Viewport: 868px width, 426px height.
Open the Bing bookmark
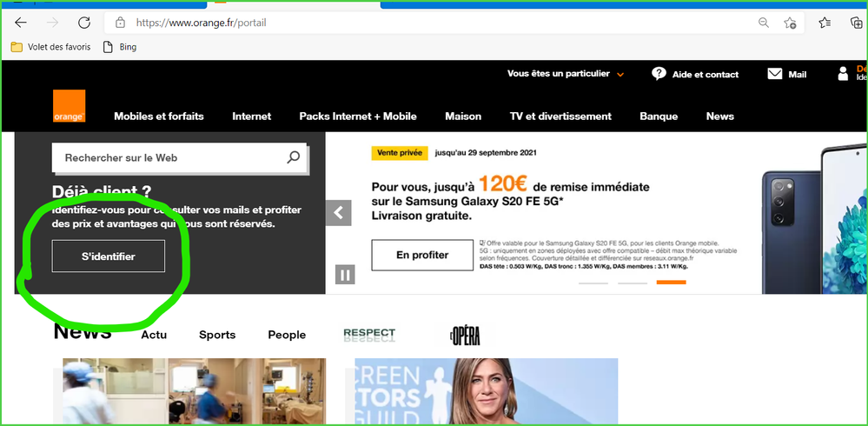click(x=120, y=47)
